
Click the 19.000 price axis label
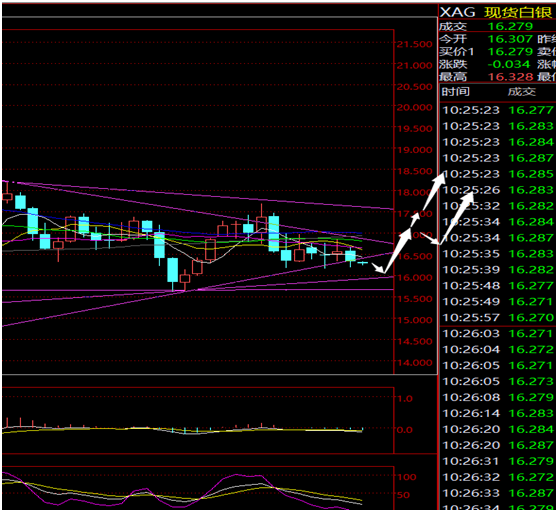pos(415,150)
